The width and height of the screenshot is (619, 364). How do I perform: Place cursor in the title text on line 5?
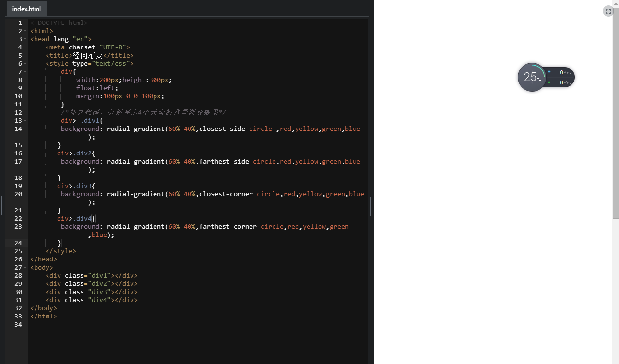(x=88, y=56)
